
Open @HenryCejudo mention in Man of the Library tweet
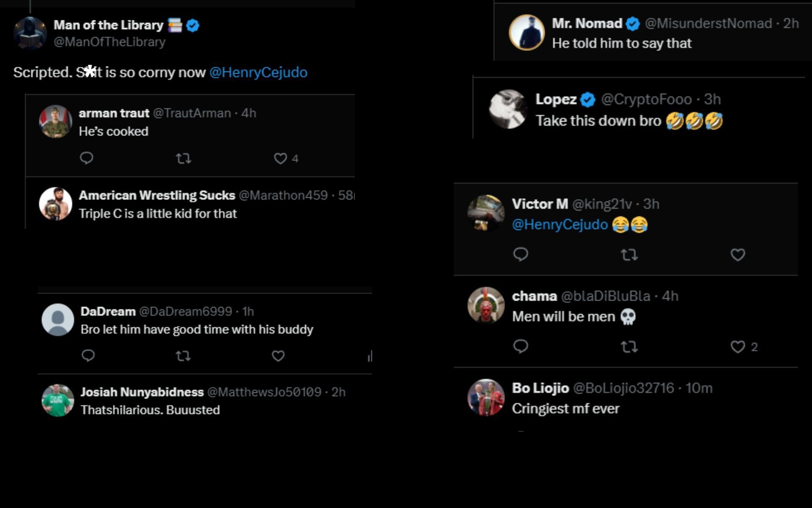258,72
